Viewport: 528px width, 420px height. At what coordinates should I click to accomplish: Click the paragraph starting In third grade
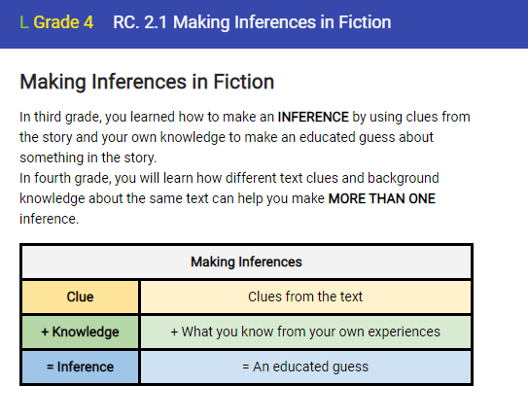coord(245,137)
